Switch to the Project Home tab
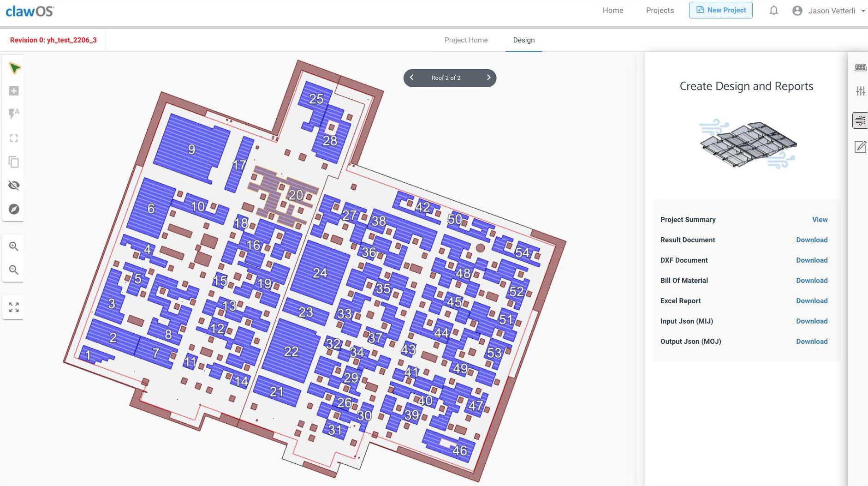 (x=466, y=40)
